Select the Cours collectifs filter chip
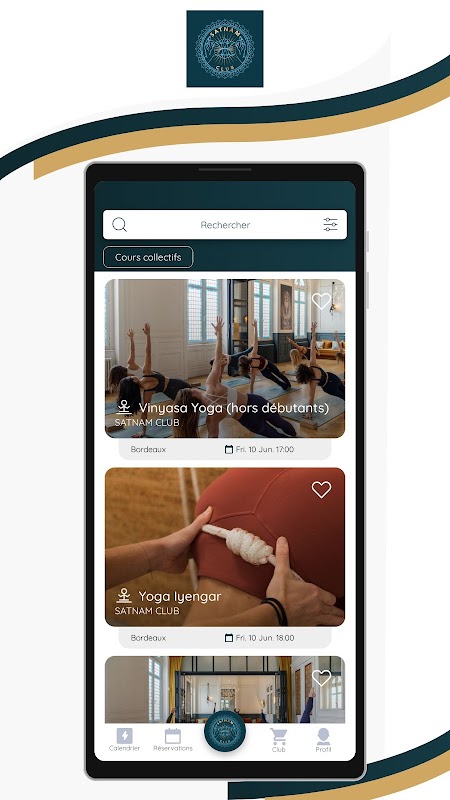Screen dimensions: 450x800 click(148, 257)
